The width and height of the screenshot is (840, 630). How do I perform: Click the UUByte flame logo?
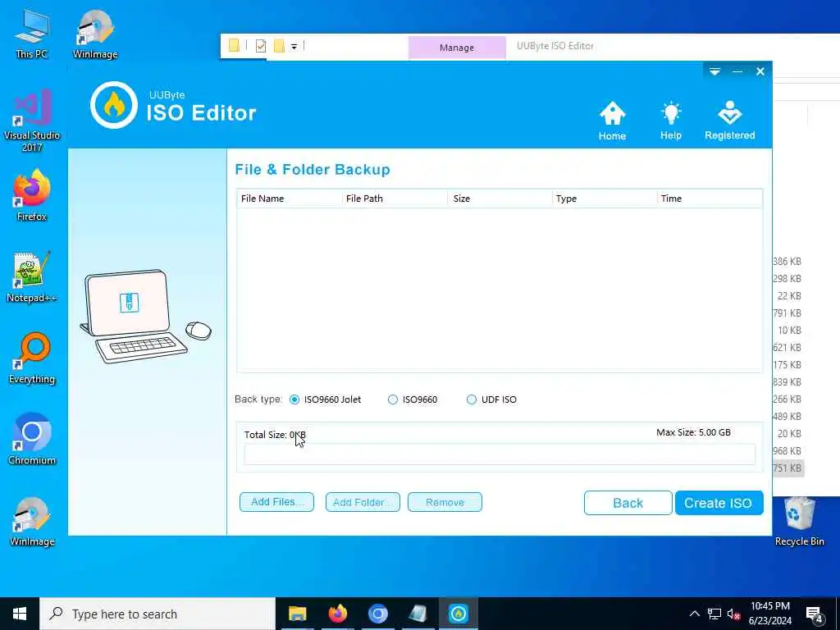click(114, 105)
